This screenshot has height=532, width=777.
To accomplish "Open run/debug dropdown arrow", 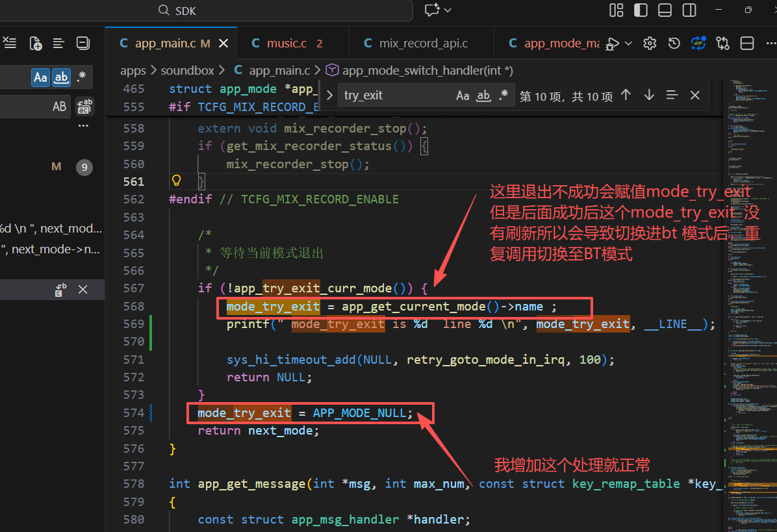I will pyautogui.click(x=629, y=44).
